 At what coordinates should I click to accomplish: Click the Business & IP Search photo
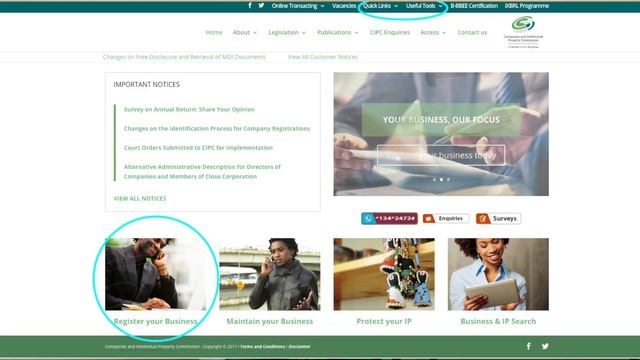coord(498,274)
